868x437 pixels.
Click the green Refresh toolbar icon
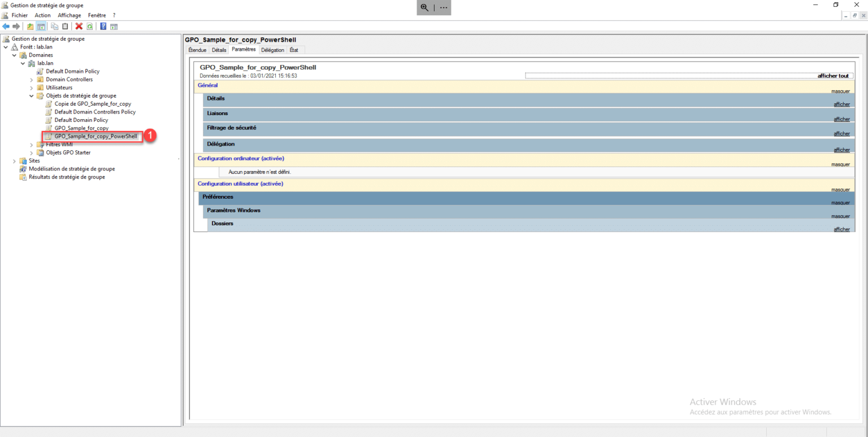click(89, 27)
